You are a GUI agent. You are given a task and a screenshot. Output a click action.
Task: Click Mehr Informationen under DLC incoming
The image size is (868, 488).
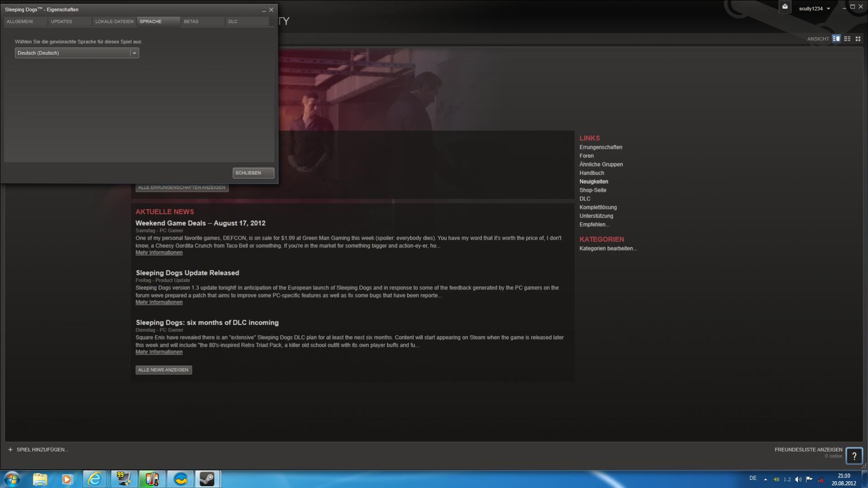[159, 352]
